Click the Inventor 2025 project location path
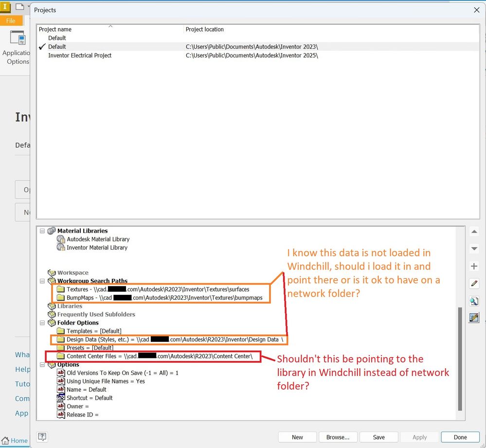486x448 pixels. click(252, 55)
